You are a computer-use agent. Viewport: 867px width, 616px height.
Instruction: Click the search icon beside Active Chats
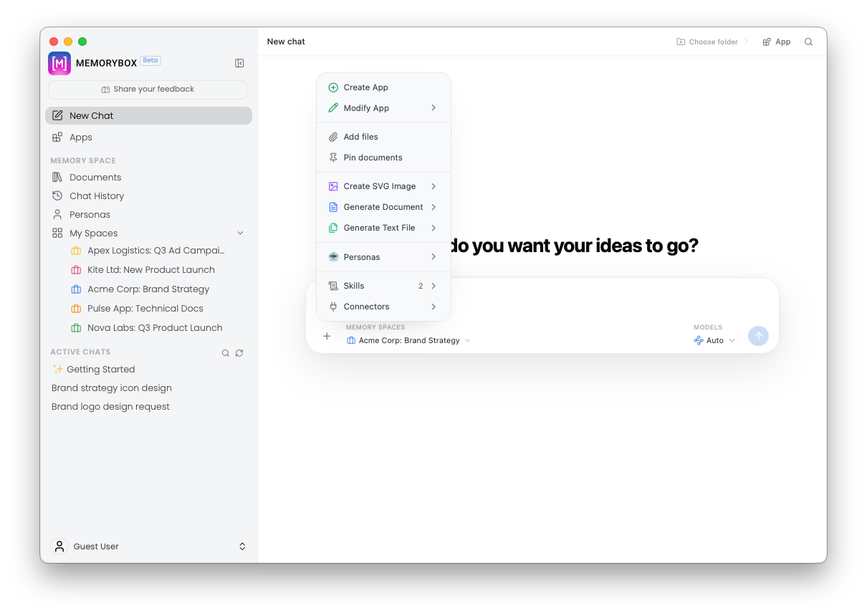tap(226, 353)
